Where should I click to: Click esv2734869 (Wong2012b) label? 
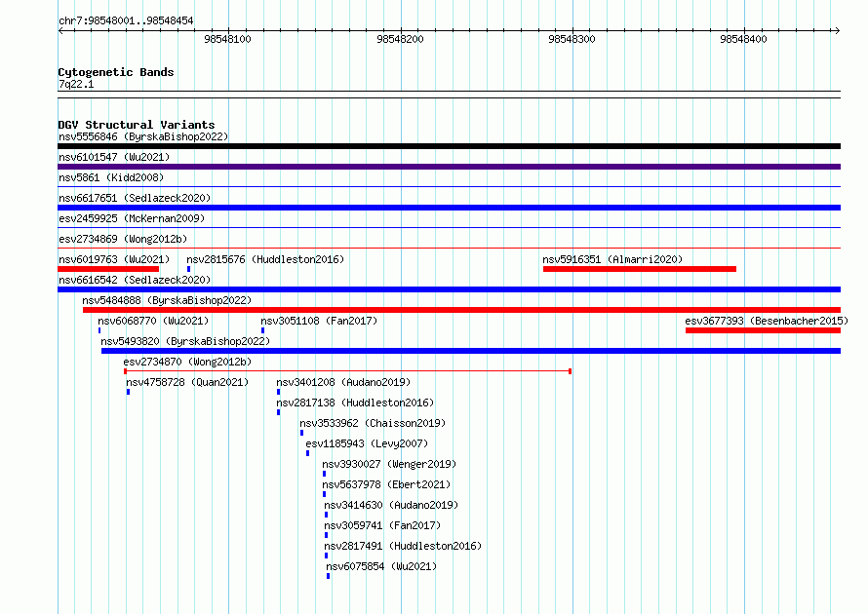pyautogui.click(x=123, y=239)
